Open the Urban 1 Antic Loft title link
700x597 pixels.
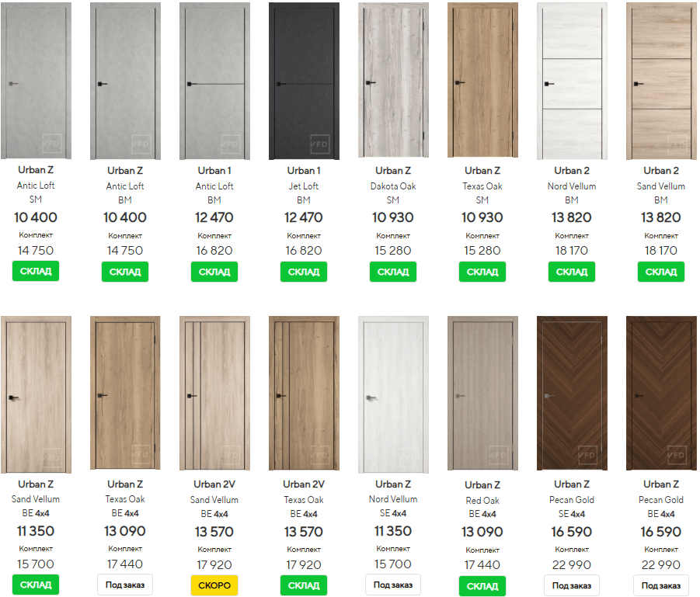[214, 171]
